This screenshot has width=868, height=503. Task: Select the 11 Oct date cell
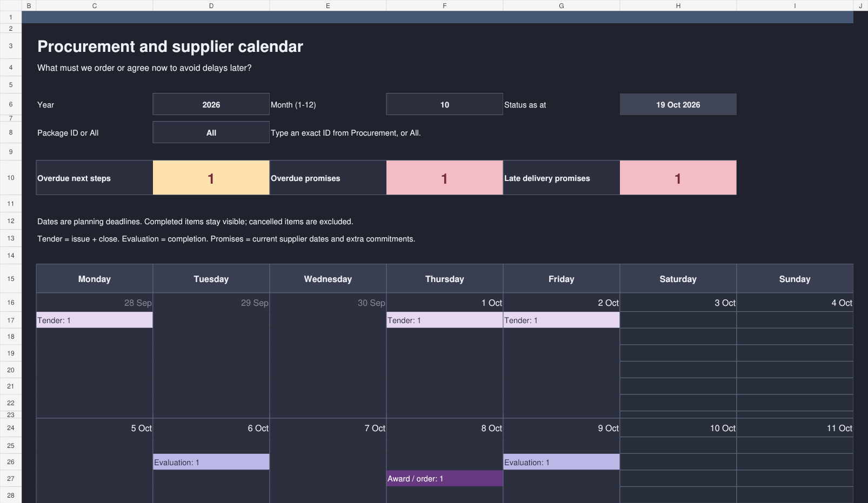click(795, 428)
